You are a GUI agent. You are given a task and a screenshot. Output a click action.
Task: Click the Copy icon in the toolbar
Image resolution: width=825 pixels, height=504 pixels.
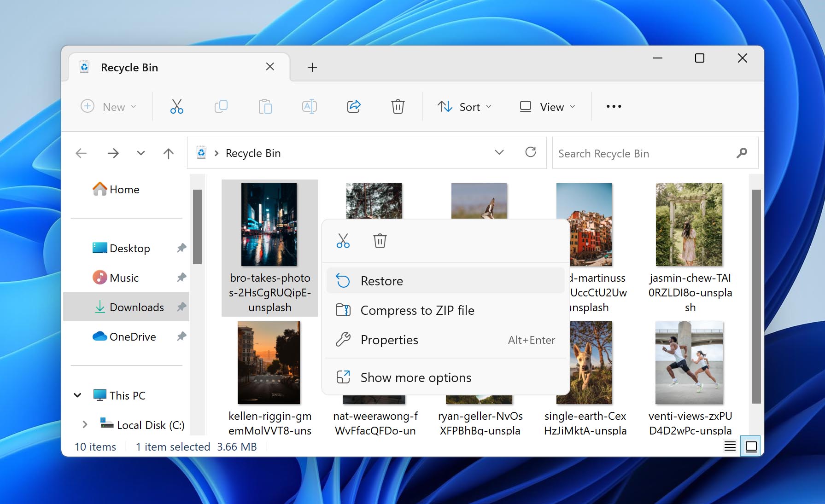pos(221,107)
